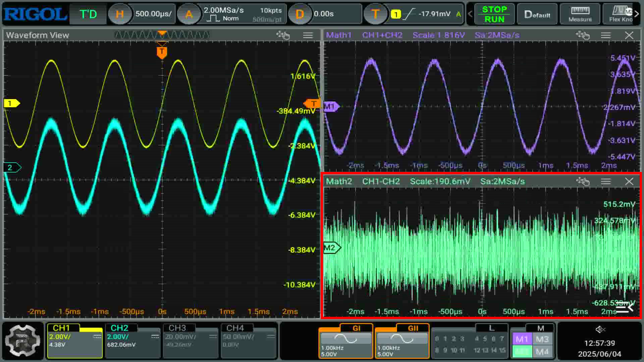Screen dimensions: 644x362
Task: Expand the Waveform View hamburger menu
Action: coord(308,35)
